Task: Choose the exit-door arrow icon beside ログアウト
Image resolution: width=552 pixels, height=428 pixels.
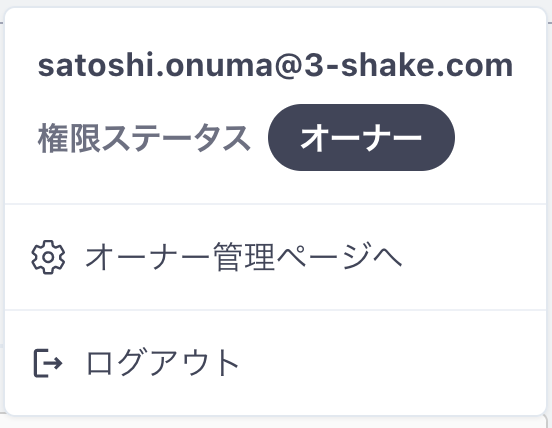Action: click(x=48, y=363)
